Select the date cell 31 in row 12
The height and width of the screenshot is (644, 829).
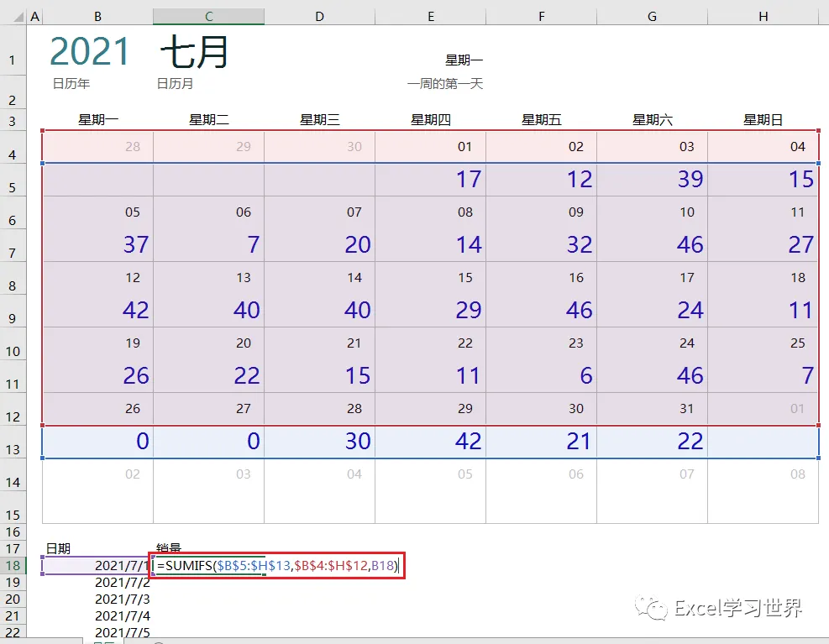point(652,409)
